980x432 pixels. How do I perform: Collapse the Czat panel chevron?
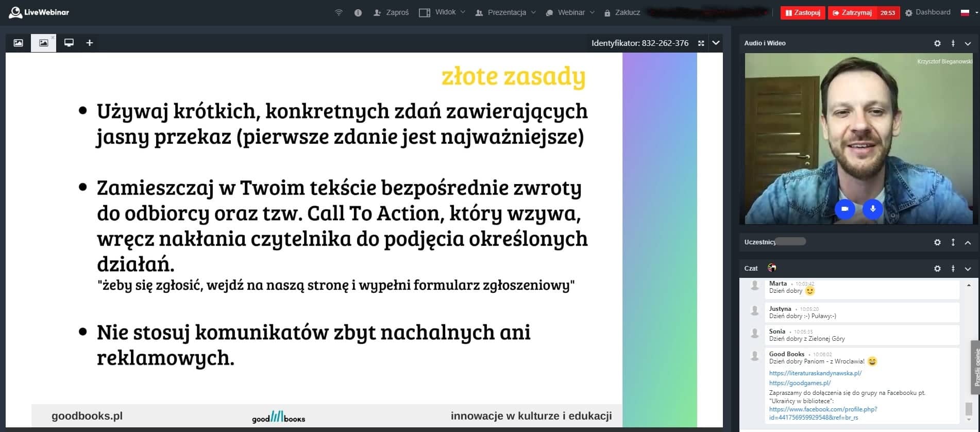(968, 269)
